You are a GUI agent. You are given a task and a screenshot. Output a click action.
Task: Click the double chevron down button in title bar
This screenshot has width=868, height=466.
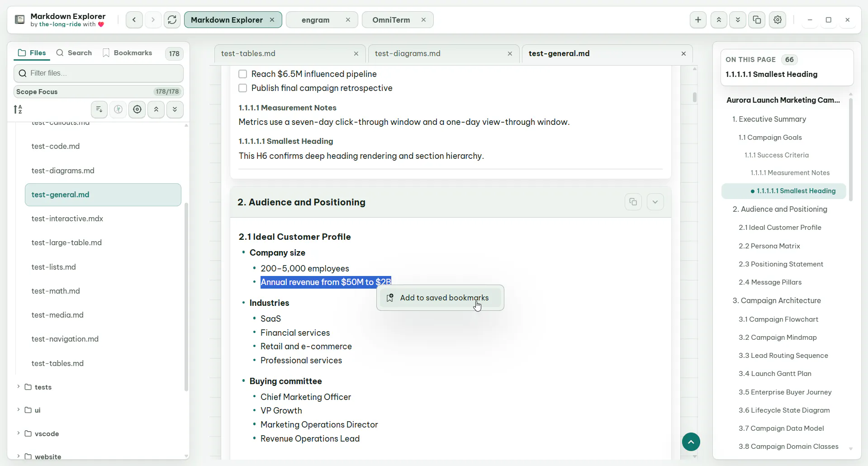pos(738,20)
